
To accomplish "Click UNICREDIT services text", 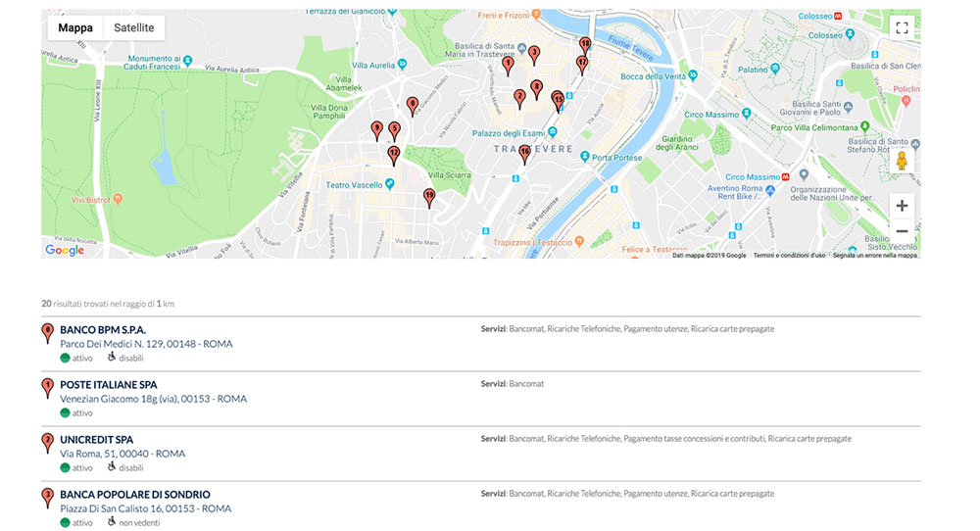I will [x=665, y=439].
